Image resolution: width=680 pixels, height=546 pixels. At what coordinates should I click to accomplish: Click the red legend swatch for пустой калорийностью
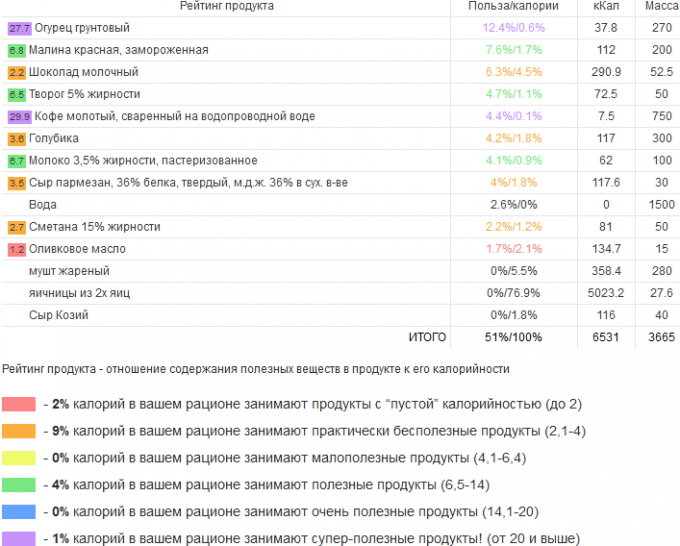coord(20,405)
